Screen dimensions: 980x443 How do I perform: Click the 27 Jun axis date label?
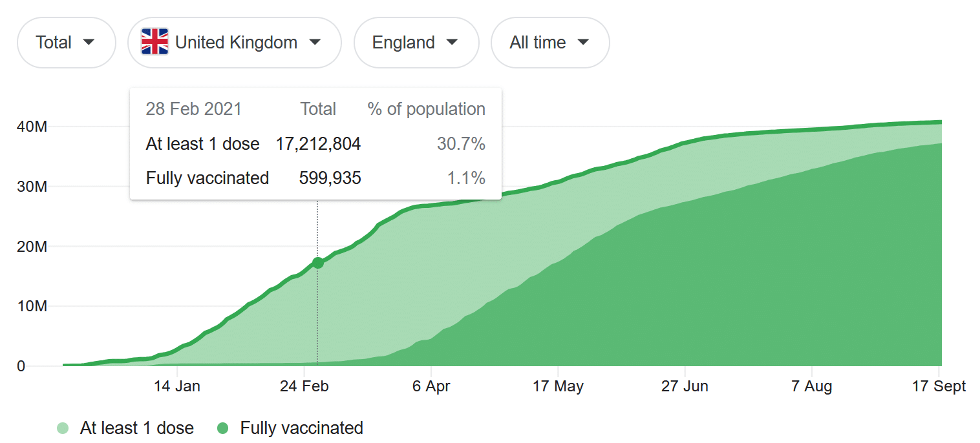[x=685, y=386]
